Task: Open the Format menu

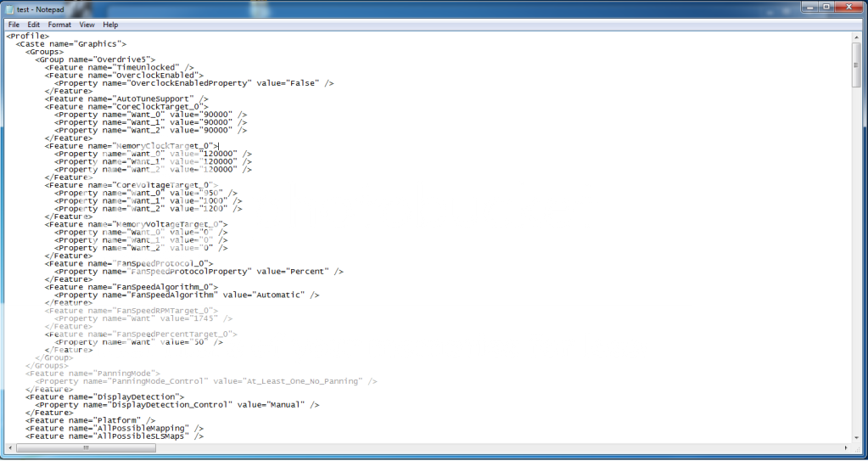Action: pos(59,25)
